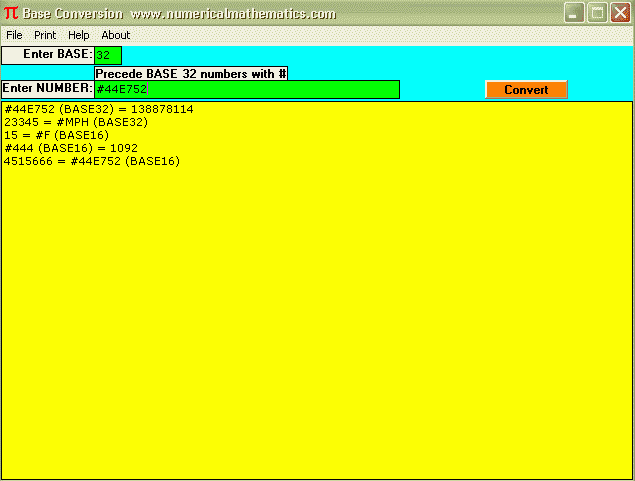Select result line '4515666 = #44E752 (BASE16)'

click(92, 161)
